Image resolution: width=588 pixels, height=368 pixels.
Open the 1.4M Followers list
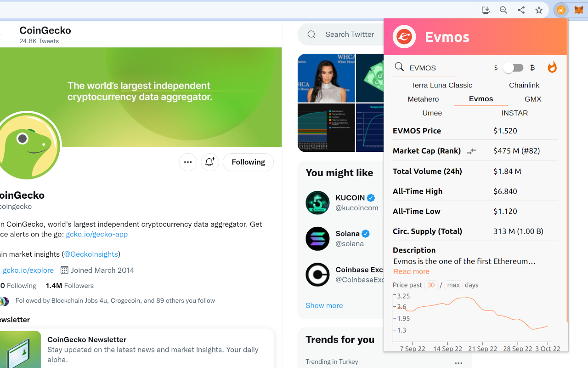[70, 286]
